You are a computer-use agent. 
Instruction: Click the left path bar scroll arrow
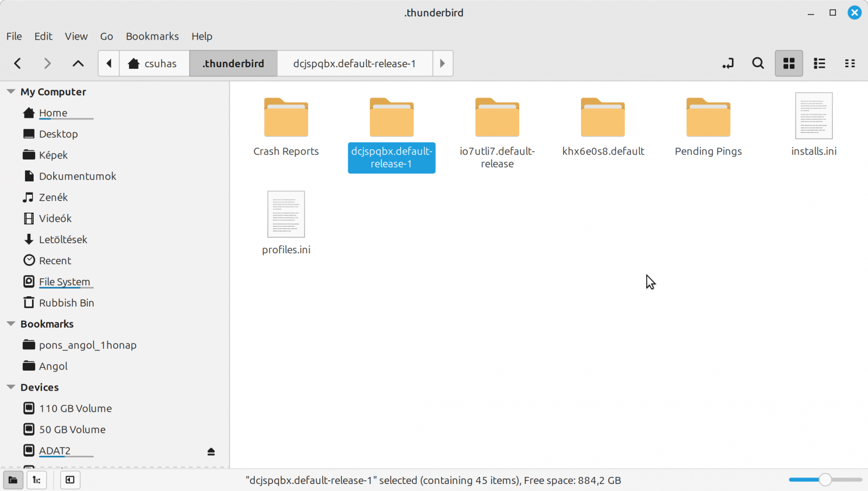109,63
